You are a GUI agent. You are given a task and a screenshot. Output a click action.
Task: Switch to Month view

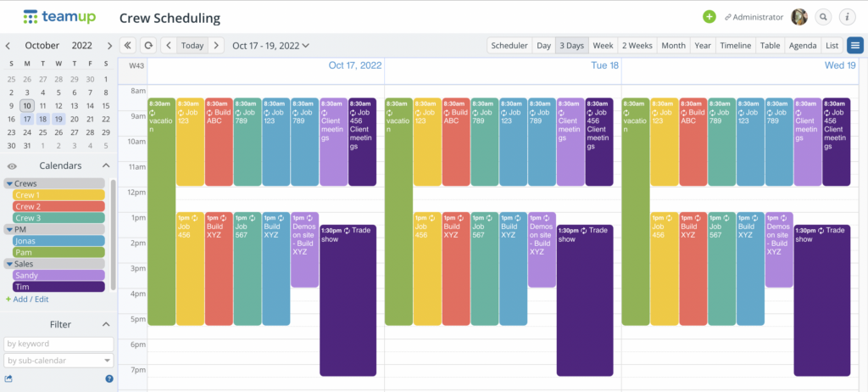click(673, 46)
